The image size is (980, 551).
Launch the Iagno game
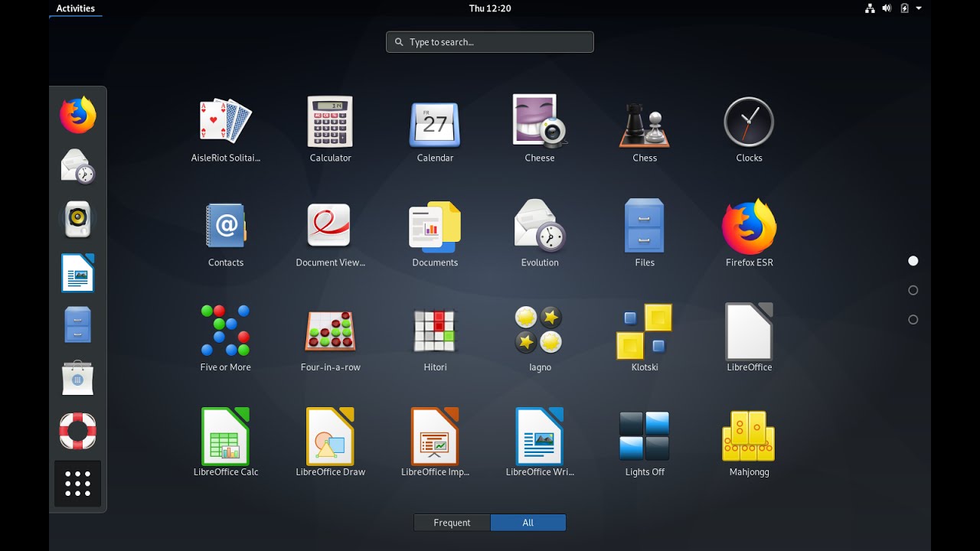pos(540,331)
